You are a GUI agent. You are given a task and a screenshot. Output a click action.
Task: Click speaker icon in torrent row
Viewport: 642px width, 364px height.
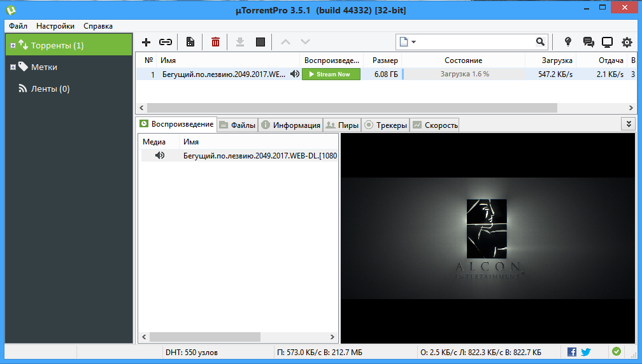click(x=295, y=74)
